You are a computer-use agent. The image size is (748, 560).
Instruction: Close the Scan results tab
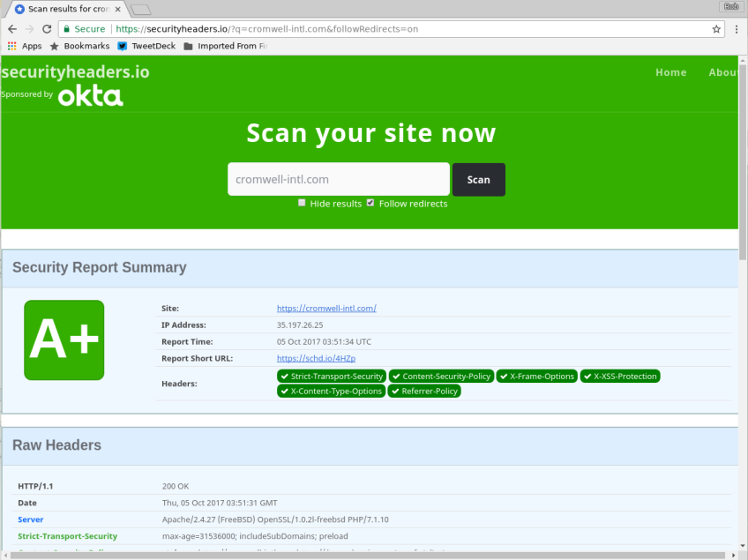click(x=118, y=9)
